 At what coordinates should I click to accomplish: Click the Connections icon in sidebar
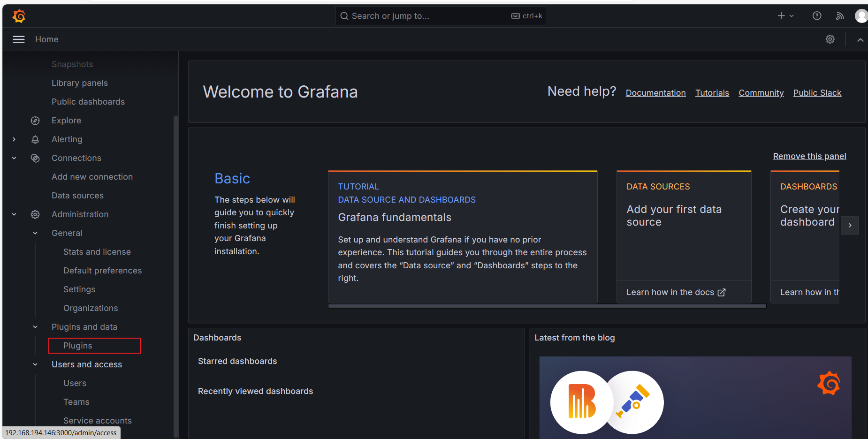point(35,158)
